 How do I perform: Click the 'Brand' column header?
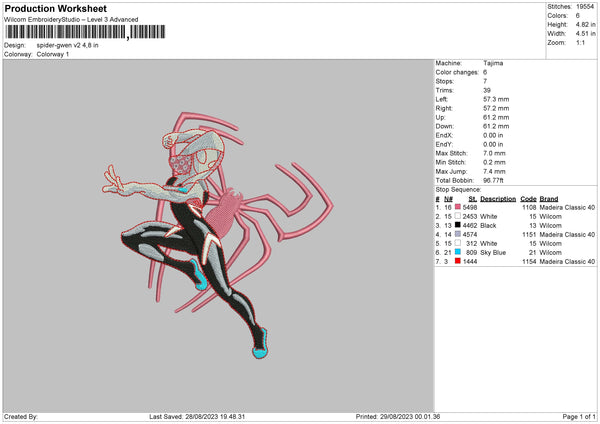[549, 199]
